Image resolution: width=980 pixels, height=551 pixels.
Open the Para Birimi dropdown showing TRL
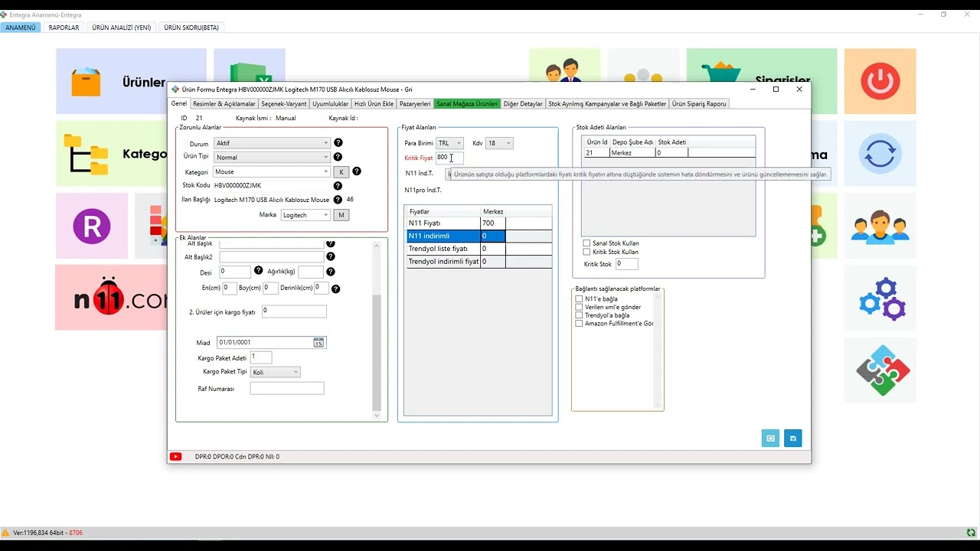pyautogui.click(x=449, y=143)
